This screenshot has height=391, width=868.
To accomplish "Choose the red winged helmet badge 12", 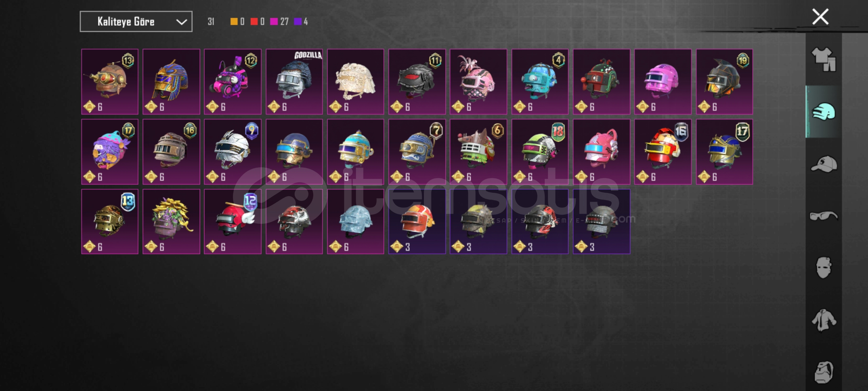I will click(x=233, y=222).
